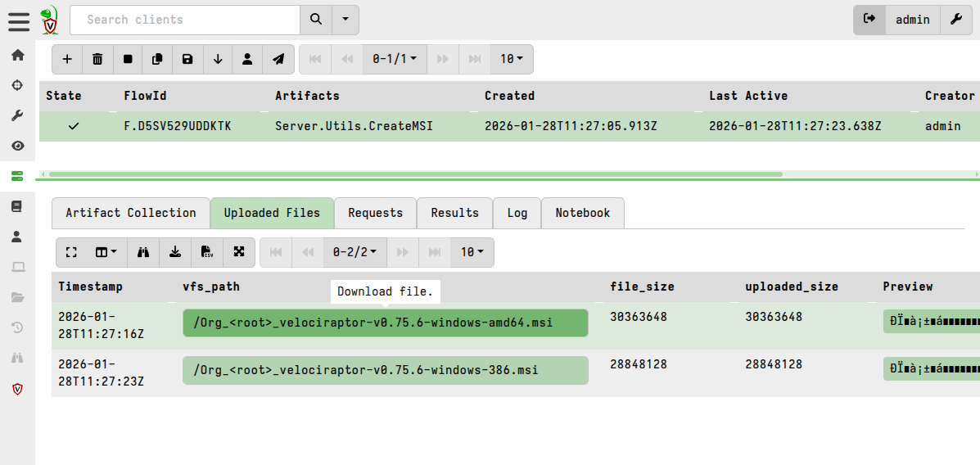Toggle fullscreen for the uploaded files table
The width and height of the screenshot is (980, 465).
(71, 252)
